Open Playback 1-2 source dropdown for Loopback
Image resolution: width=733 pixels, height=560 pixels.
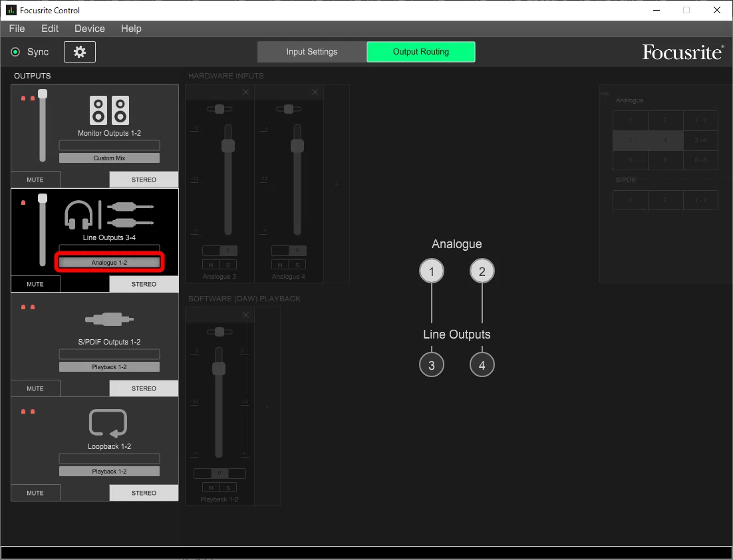(109, 471)
